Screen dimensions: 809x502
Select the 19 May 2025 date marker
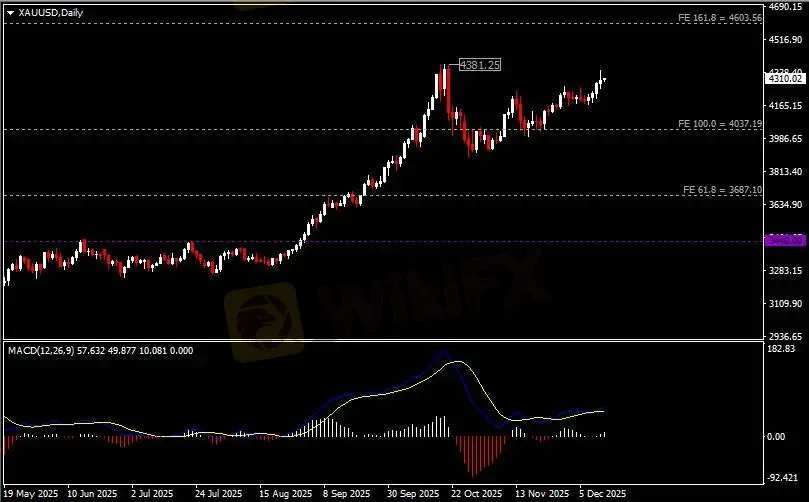(x=30, y=494)
